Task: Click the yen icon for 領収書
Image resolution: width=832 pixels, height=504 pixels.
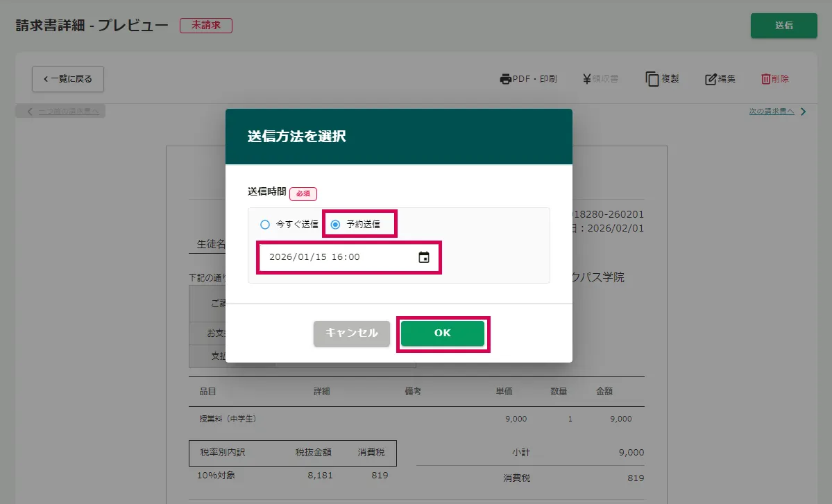Action: [587, 79]
